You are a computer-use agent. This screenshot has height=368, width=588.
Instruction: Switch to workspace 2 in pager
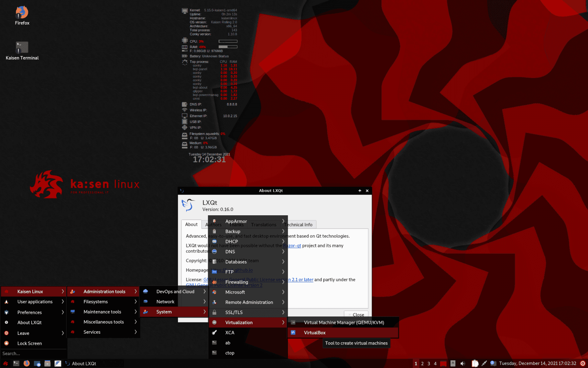tap(422, 363)
